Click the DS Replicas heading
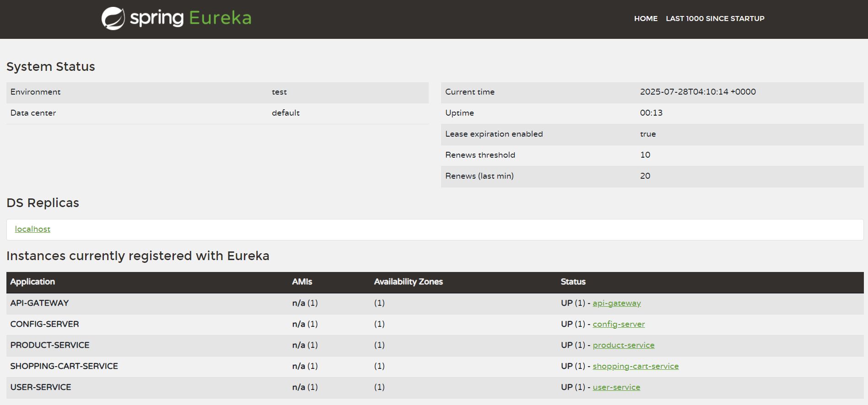The width and height of the screenshot is (868, 405). click(x=43, y=203)
